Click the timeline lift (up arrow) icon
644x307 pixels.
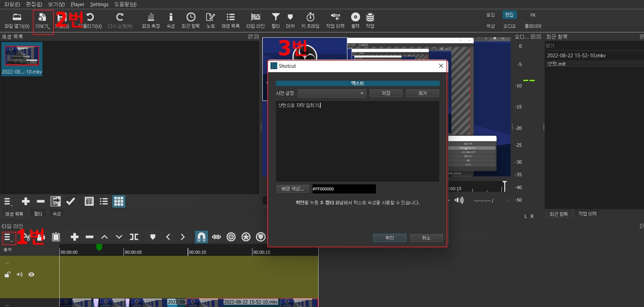[x=105, y=237]
